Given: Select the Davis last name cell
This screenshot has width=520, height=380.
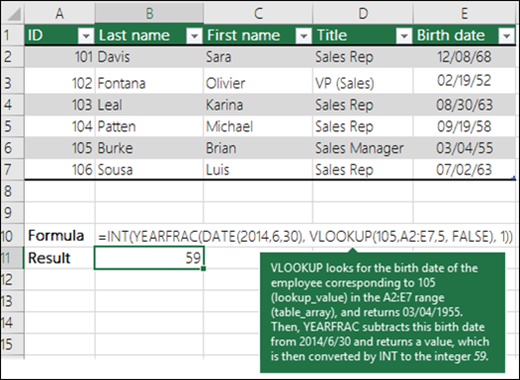Looking at the screenshot, I should (149, 57).
